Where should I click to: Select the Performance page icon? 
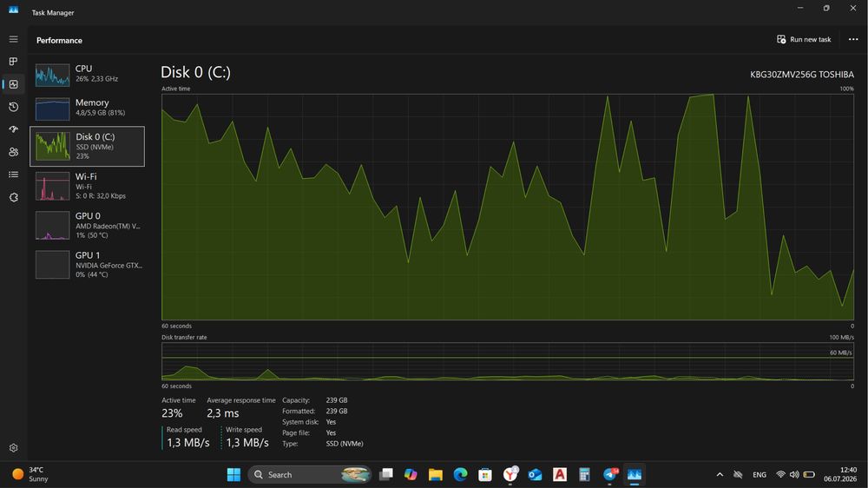click(x=13, y=84)
